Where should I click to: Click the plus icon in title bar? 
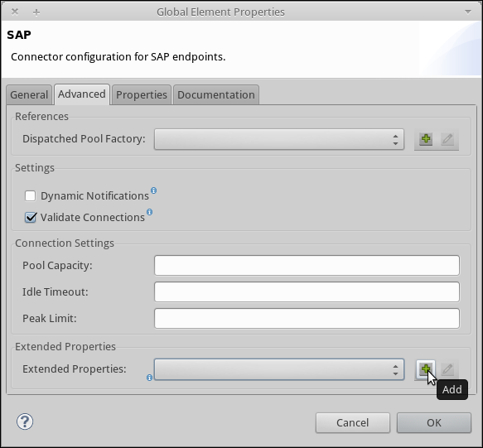click(36, 12)
